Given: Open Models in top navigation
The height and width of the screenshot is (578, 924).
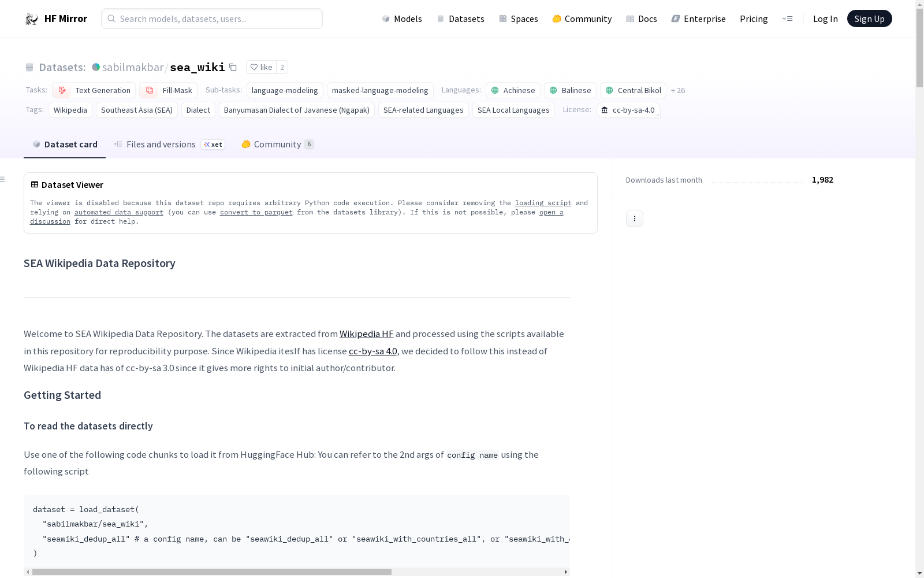Looking at the screenshot, I should 402,18.
